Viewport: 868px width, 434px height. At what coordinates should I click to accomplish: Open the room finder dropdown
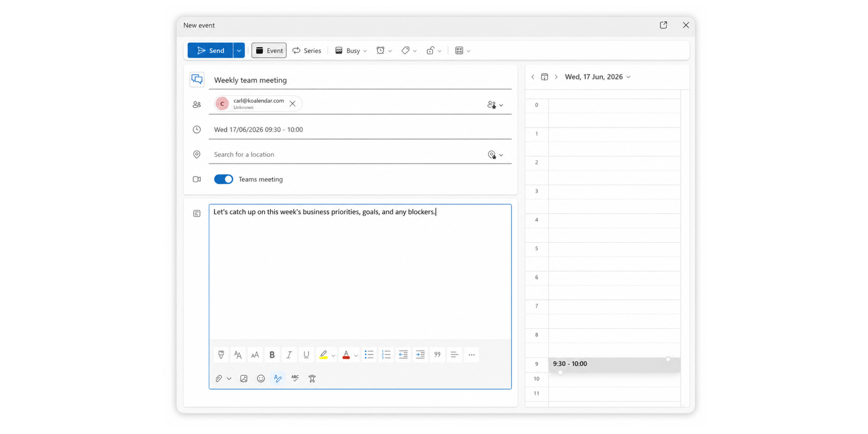tap(495, 155)
